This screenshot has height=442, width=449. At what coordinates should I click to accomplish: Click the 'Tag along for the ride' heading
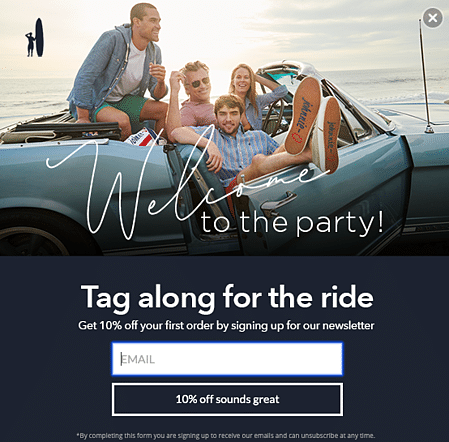pos(227,297)
